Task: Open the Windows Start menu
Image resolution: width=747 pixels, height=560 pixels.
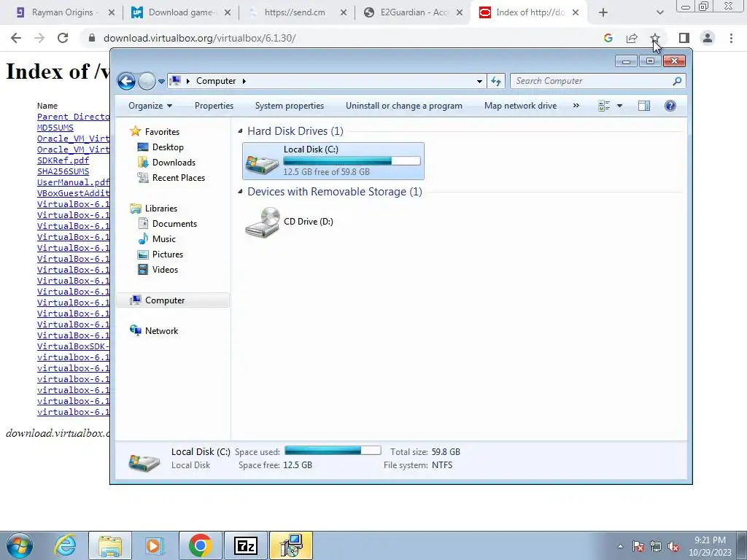Action: pos(20,545)
